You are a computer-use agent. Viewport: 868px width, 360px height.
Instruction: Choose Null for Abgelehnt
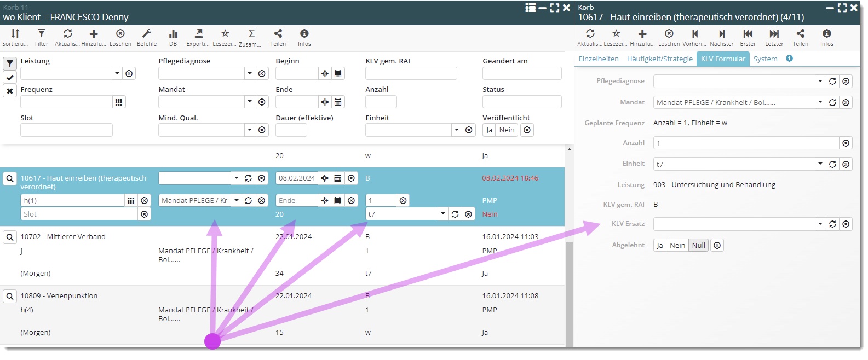[698, 245]
